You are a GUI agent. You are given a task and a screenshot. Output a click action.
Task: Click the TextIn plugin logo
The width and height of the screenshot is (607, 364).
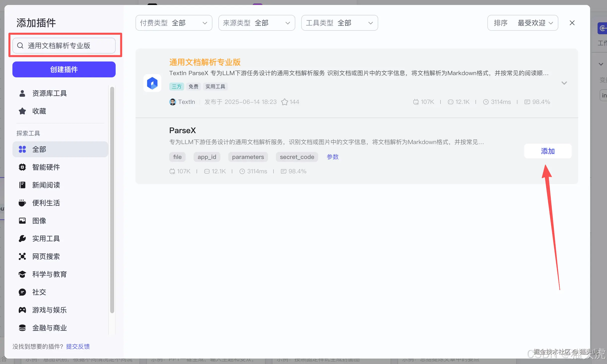click(152, 83)
